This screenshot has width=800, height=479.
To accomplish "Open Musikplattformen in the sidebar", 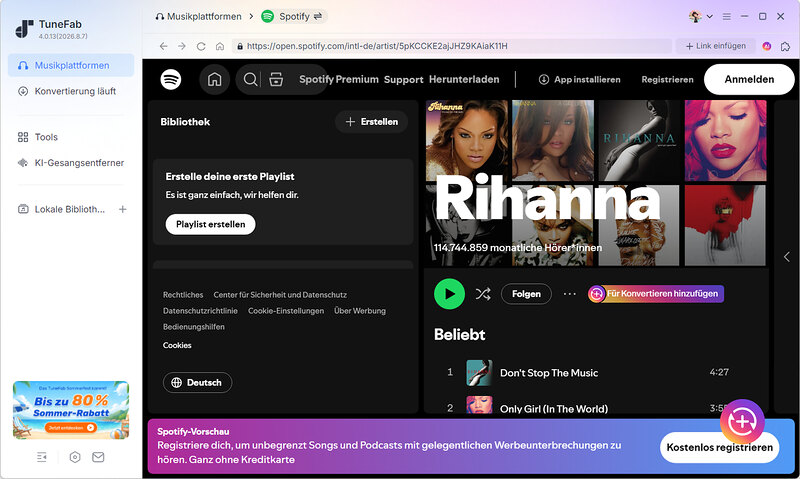I will 71,65.
